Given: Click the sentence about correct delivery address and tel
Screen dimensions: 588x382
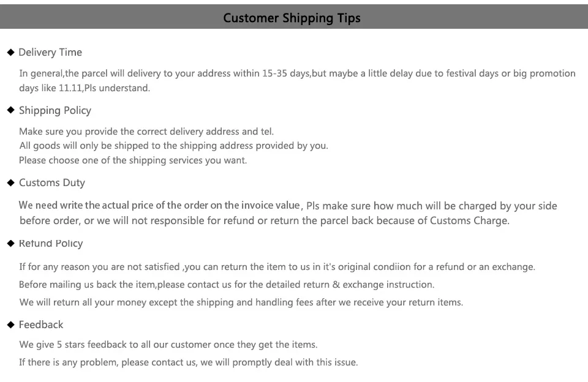Looking at the screenshot, I should click(x=146, y=132).
